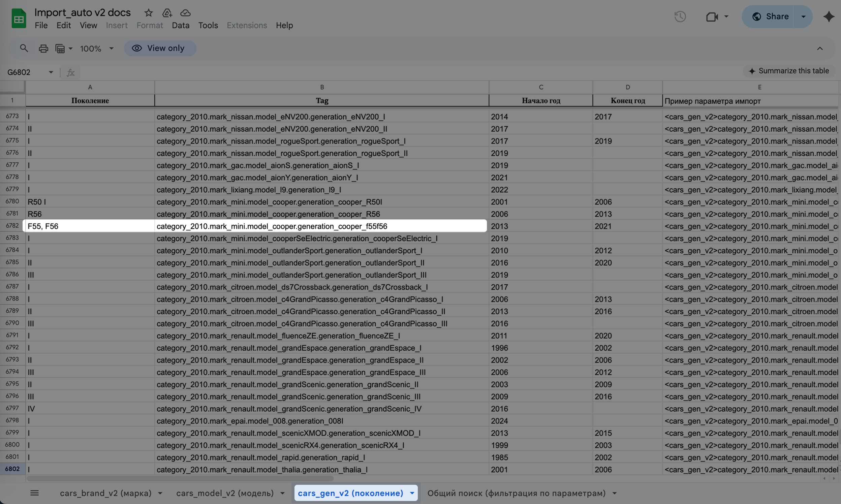This screenshot has width=841, height=504.
Task: Switch to cars_brand_v2 (марка) sheet tab
Action: [x=105, y=493]
